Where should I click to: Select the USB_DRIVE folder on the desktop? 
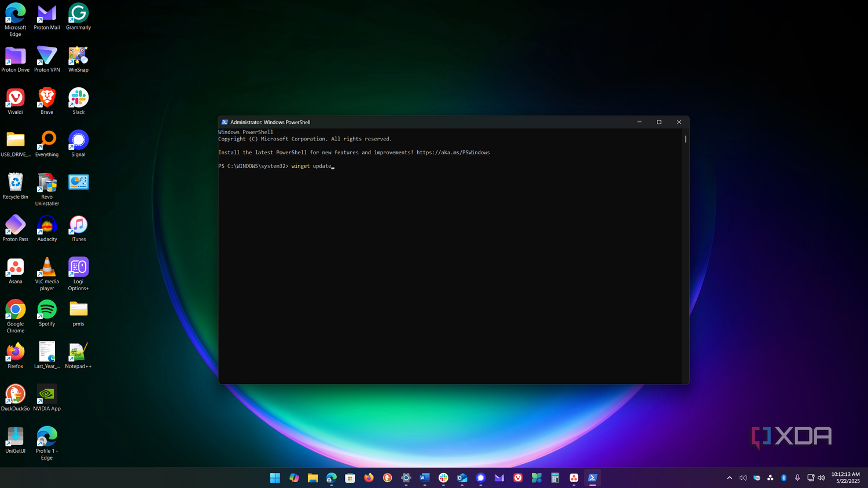click(x=16, y=143)
